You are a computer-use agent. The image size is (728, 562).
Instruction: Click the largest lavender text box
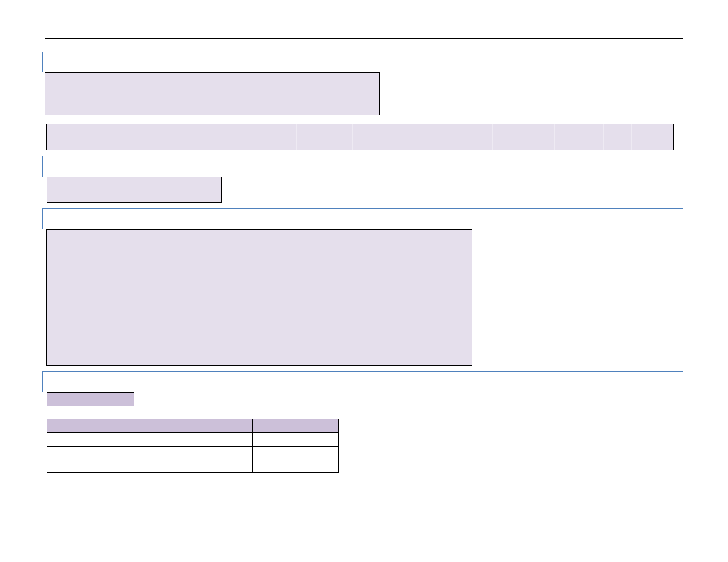259,297
